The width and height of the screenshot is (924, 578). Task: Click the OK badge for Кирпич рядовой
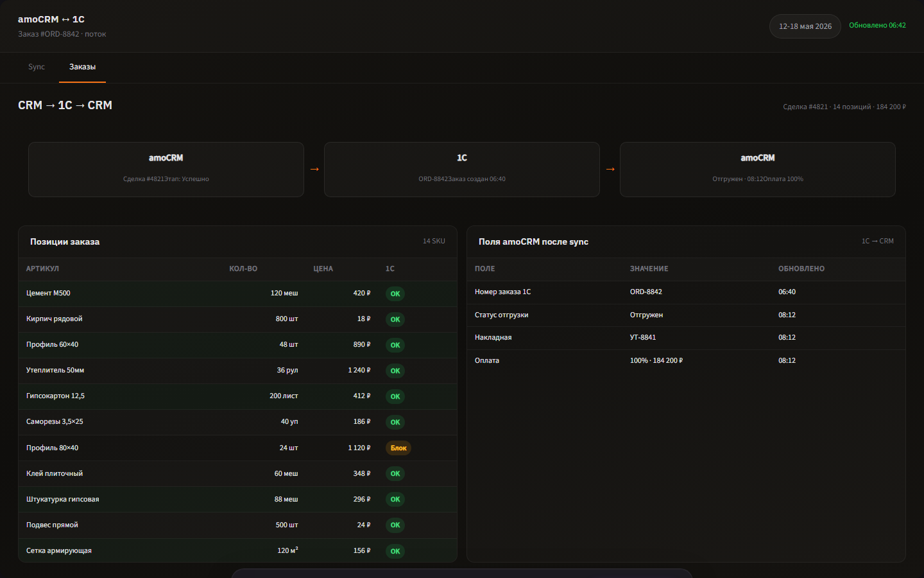tap(395, 319)
